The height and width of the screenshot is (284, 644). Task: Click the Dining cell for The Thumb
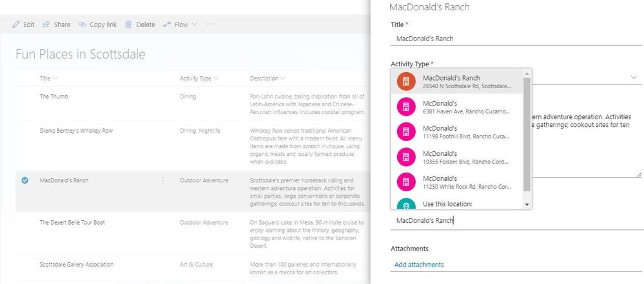(188, 97)
